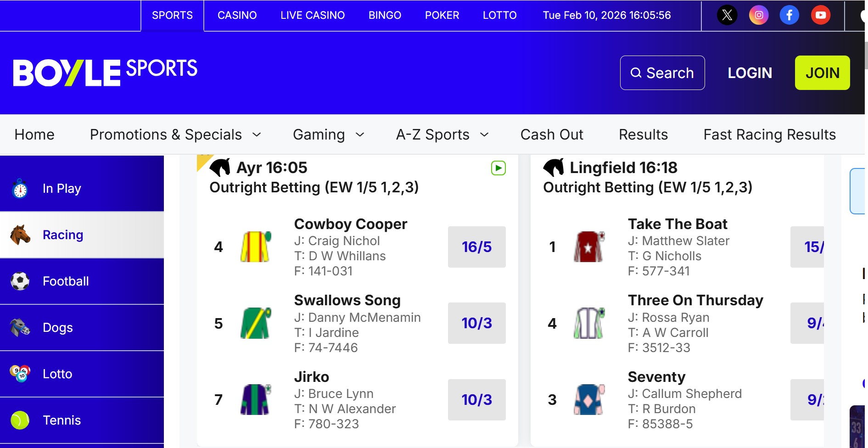Viewport: 868px width, 448px height.
Task: Open the Fast Racing Results menu item
Action: pyautogui.click(x=769, y=134)
